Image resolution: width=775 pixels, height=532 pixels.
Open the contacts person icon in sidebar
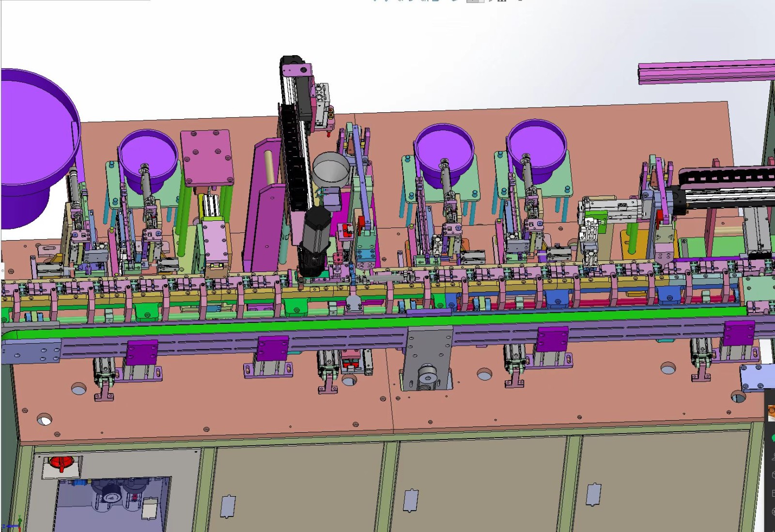pyautogui.click(x=773, y=456)
